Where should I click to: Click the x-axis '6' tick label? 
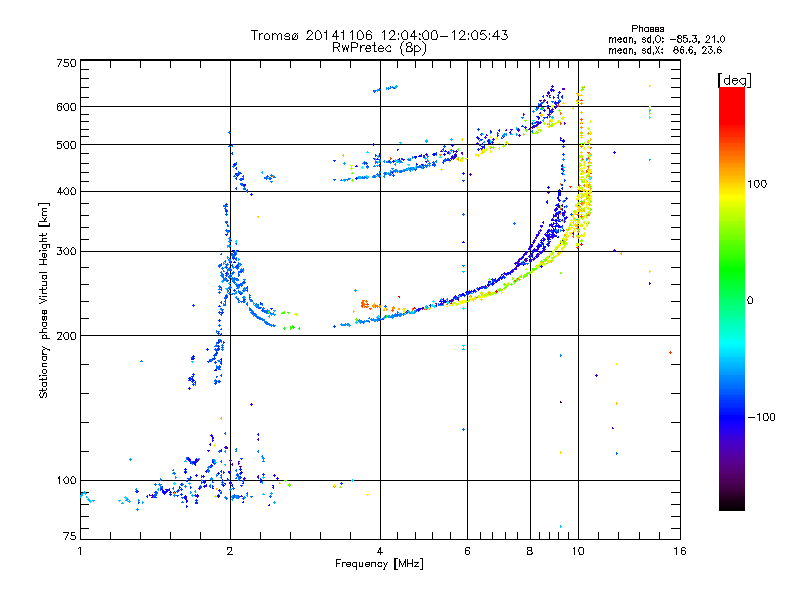click(x=467, y=551)
